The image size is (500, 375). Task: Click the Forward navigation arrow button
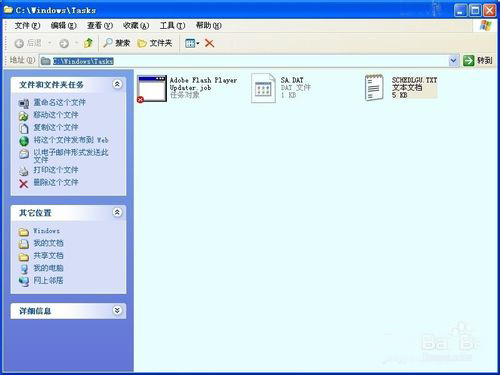pyautogui.click(x=64, y=43)
